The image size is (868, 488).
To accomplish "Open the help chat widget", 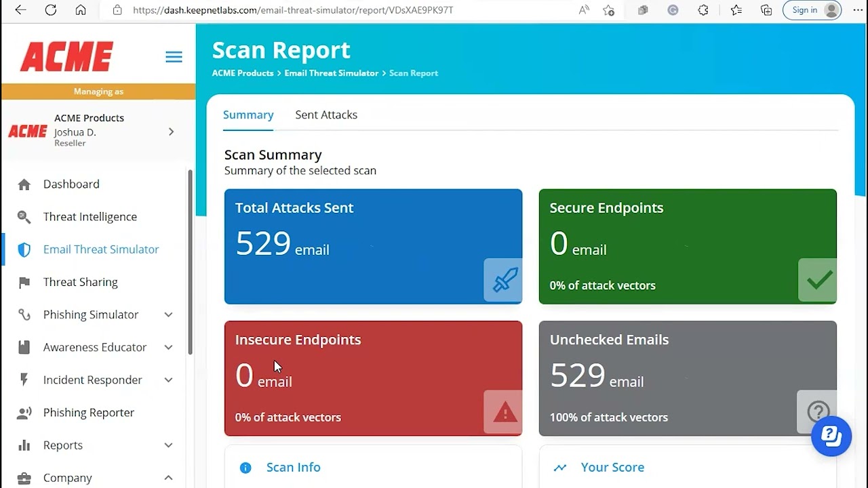I will pos(831,436).
